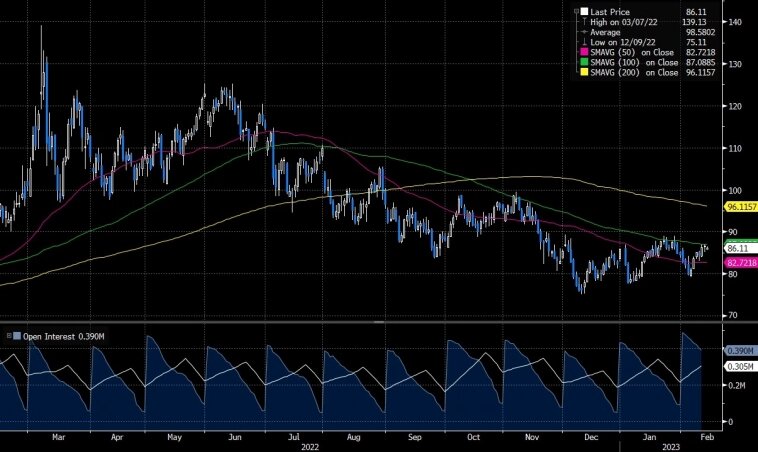The height and width of the screenshot is (452, 758).
Task: Click the Aug month label on time axis
Action: pos(353,437)
